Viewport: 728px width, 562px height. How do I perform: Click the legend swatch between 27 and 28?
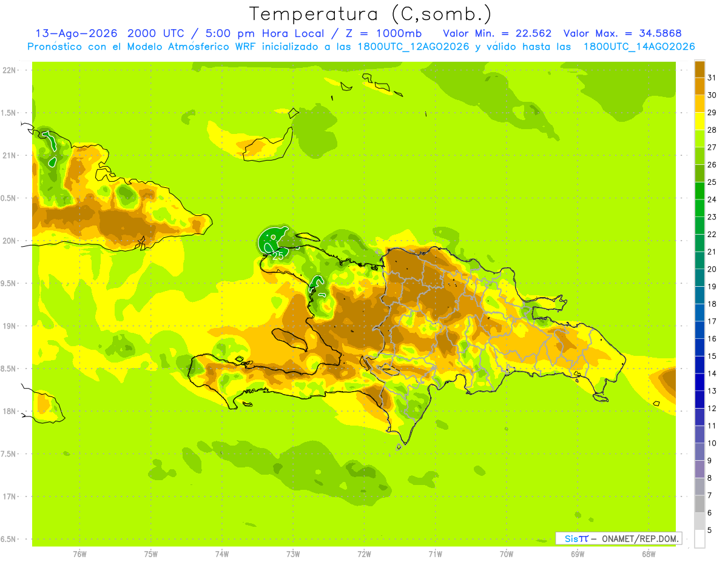pyautogui.click(x=699, y=138)
